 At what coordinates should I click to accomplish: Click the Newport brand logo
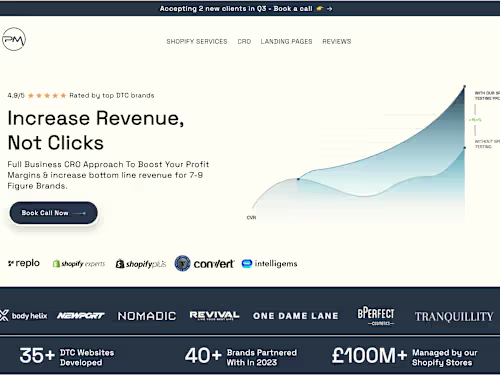pyautogui.click(x=81, y=315)
